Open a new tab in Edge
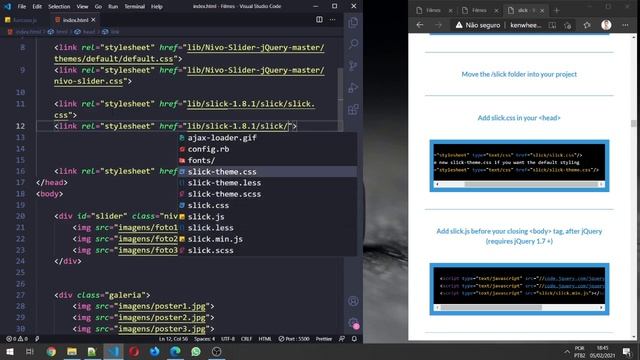The height and width of the screenshot is (360, 640). (x=557, y=10)
